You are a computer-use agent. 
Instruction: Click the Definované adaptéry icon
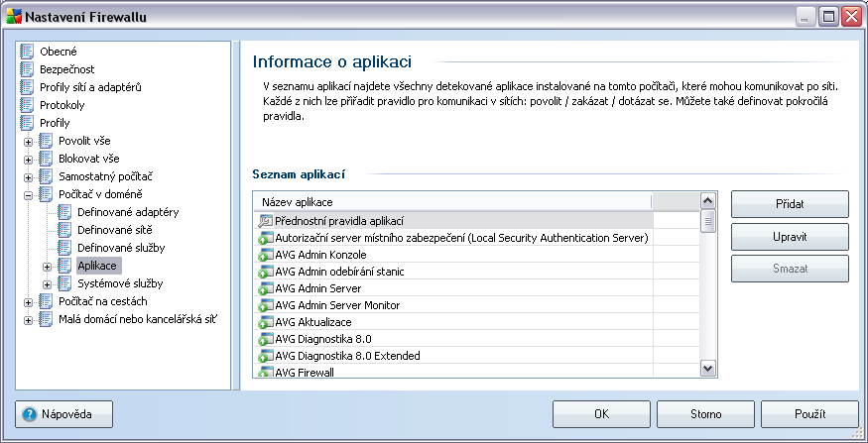point(64,212)
